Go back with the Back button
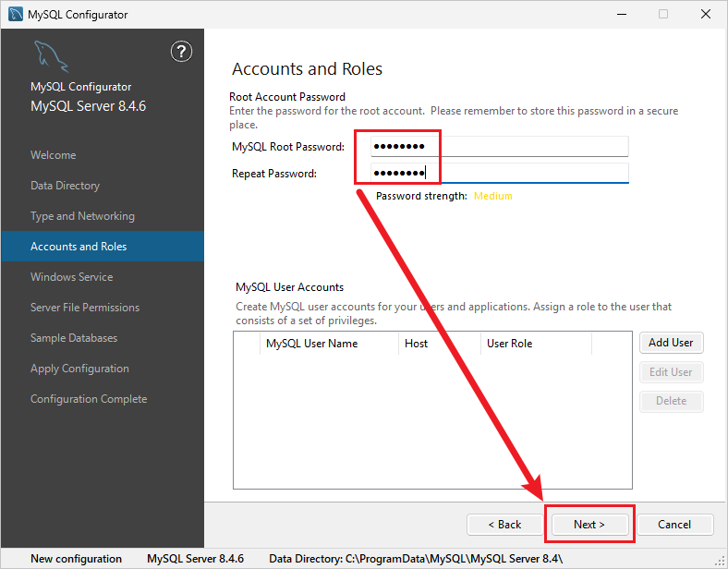 [504, 525]
